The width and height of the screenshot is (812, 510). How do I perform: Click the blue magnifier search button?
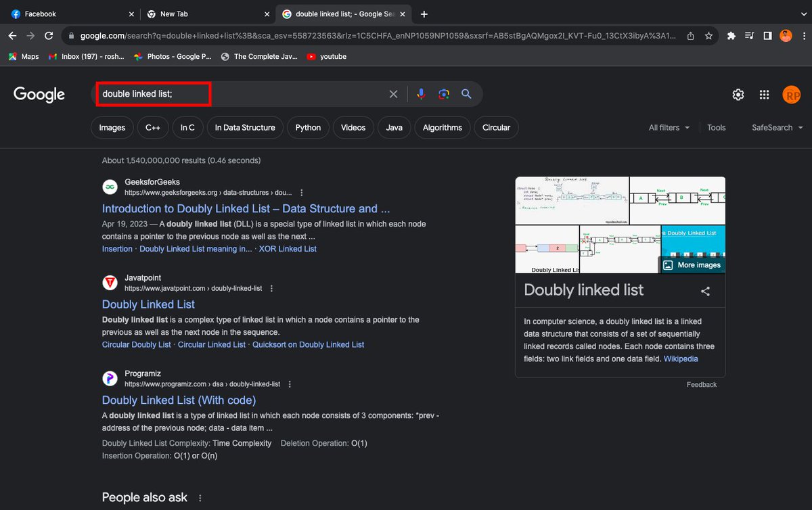click(466, 94)
